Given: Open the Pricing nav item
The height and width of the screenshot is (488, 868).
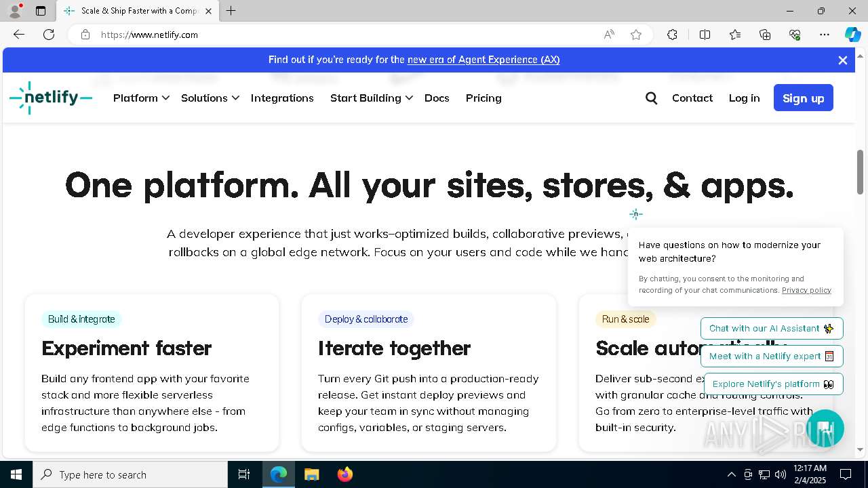Looking at the screenshot, I should [484, 98].
